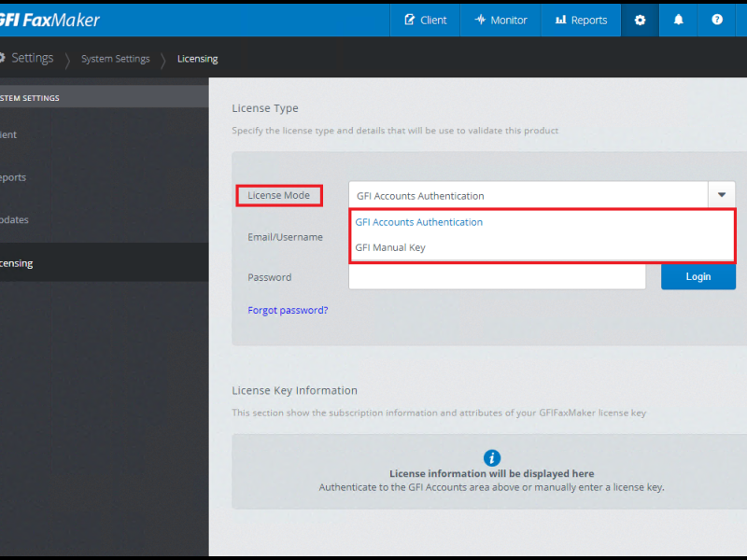
Task: Choose GFI Accounts Authentication option
Action: (x=543, y=222)
